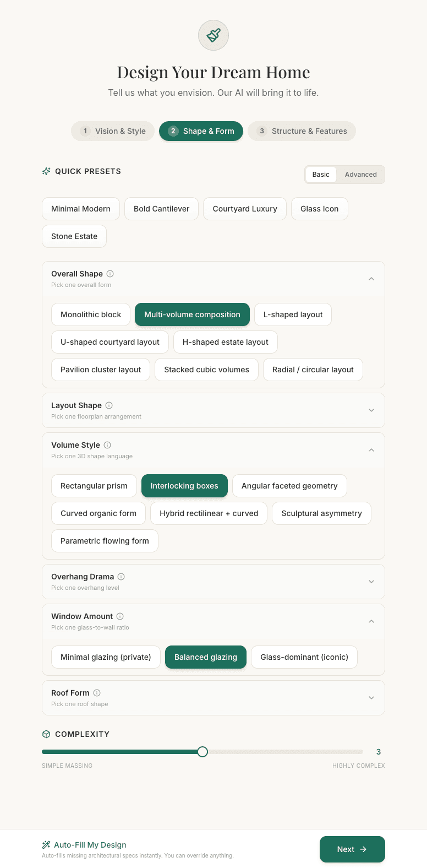Click the Auto-Fill magic wand icon

coord(46,845)
